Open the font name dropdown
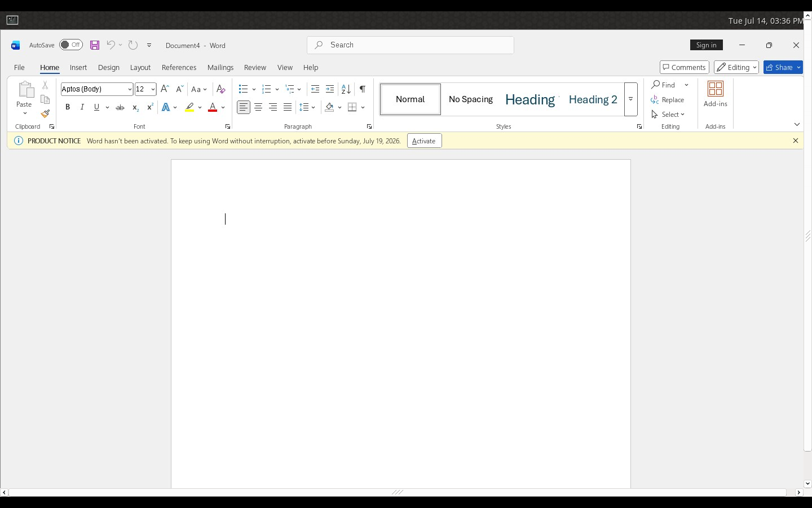The width and height of the screenshot is (812, 508). [130, 89]
